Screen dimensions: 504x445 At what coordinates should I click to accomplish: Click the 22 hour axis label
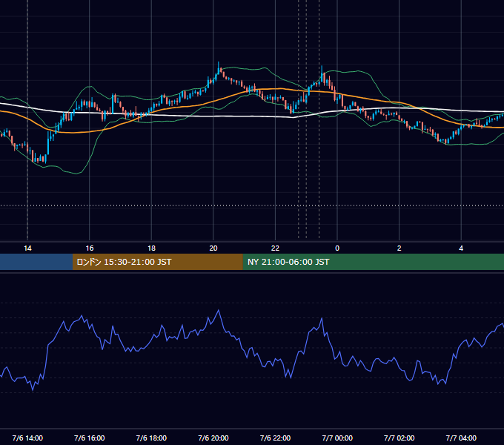coord(275,248)
